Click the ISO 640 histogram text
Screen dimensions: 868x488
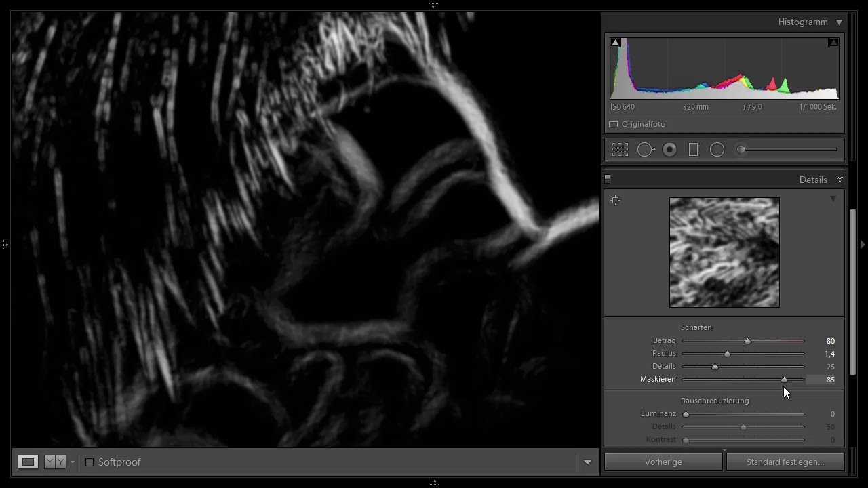click(623, 107)
